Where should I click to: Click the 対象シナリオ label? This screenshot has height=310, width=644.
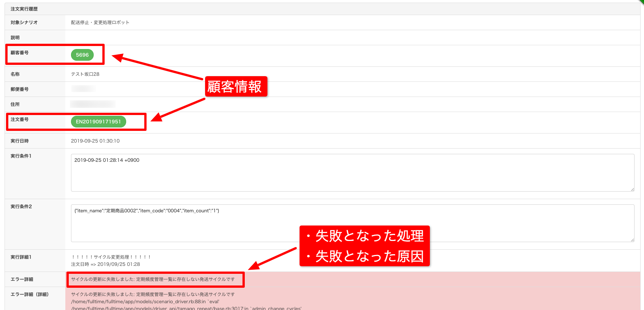coord(24,22)
